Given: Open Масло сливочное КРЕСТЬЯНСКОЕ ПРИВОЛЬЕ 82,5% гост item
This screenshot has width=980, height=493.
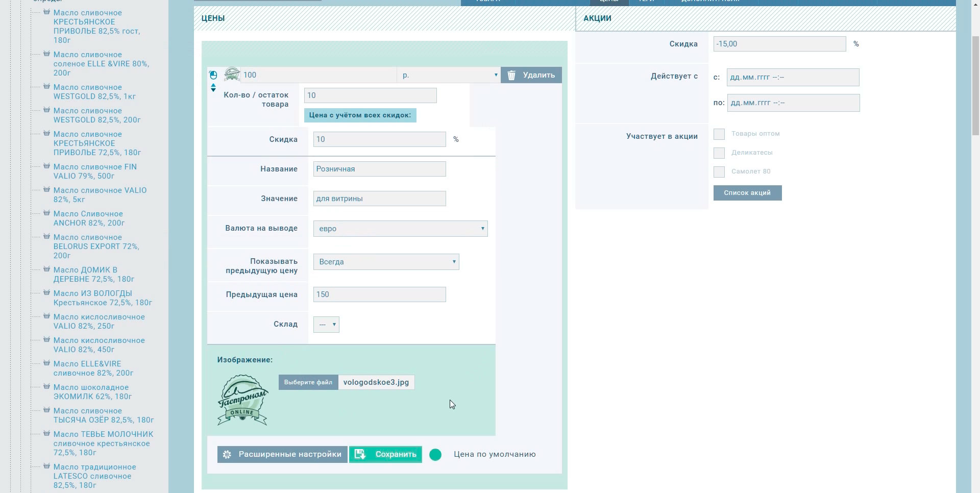Looking at the screenshot, I should pos(96,27).
